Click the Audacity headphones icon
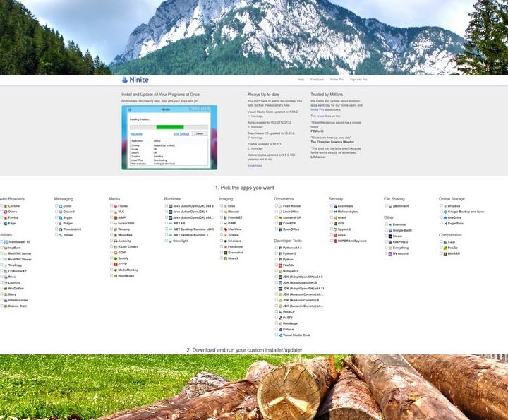Screen dimensions: 508x420 116,241
